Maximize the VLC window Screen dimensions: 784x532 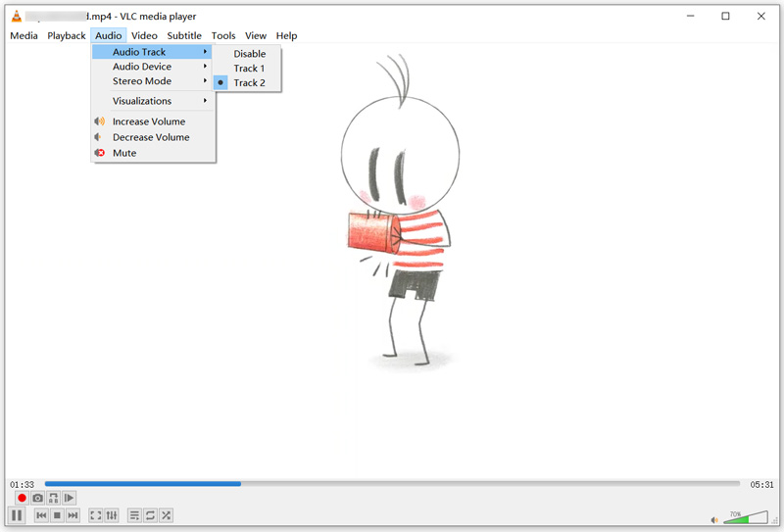[x=725, y=16]
